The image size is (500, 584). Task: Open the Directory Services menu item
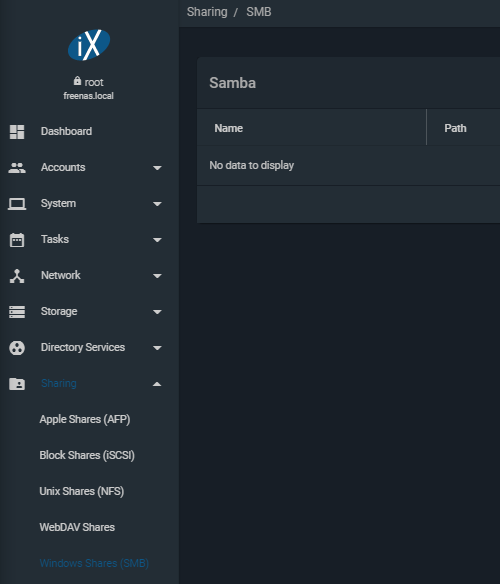tap(83, 347)
